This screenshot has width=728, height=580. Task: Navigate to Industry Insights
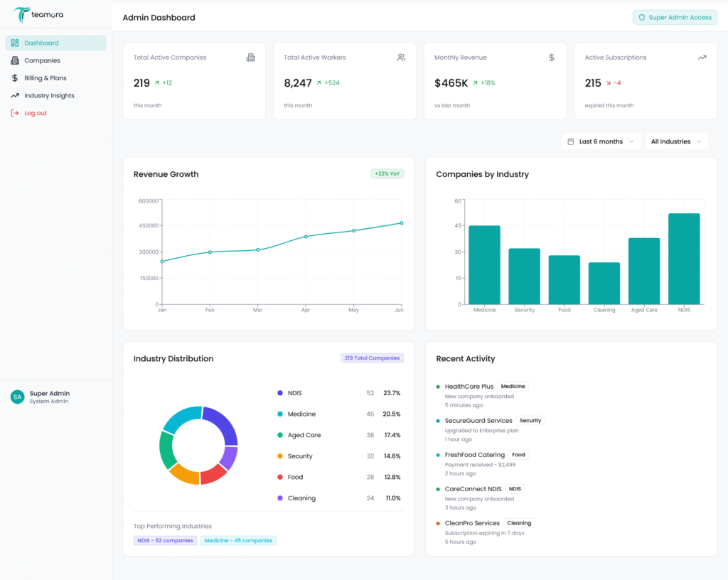pyautogui.click(x=49, y=95)
